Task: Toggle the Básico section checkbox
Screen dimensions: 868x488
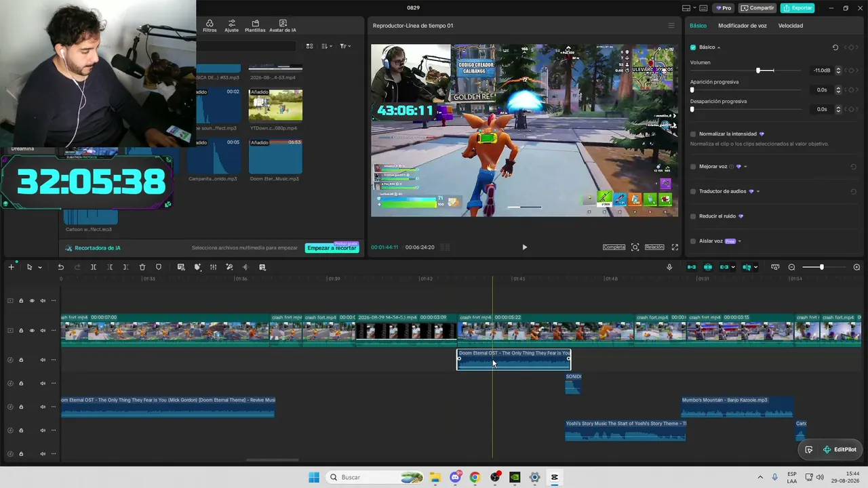Action: click(693, 47)
